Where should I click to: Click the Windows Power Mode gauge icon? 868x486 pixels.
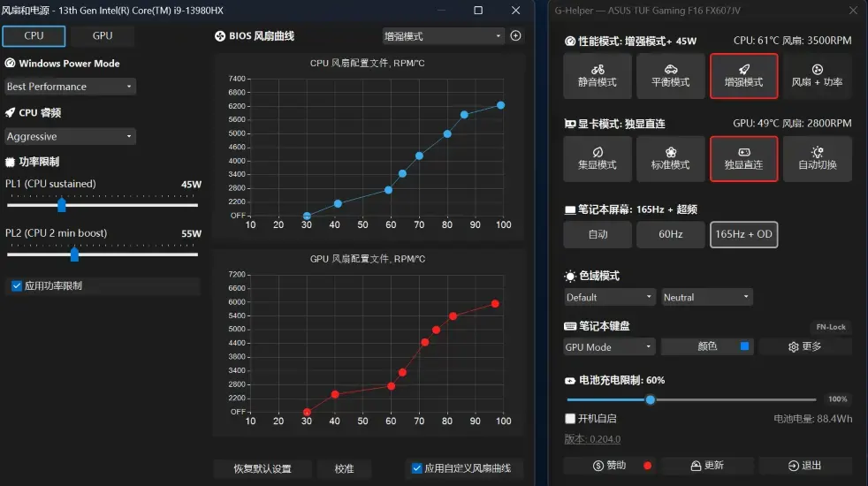[10, 63]
